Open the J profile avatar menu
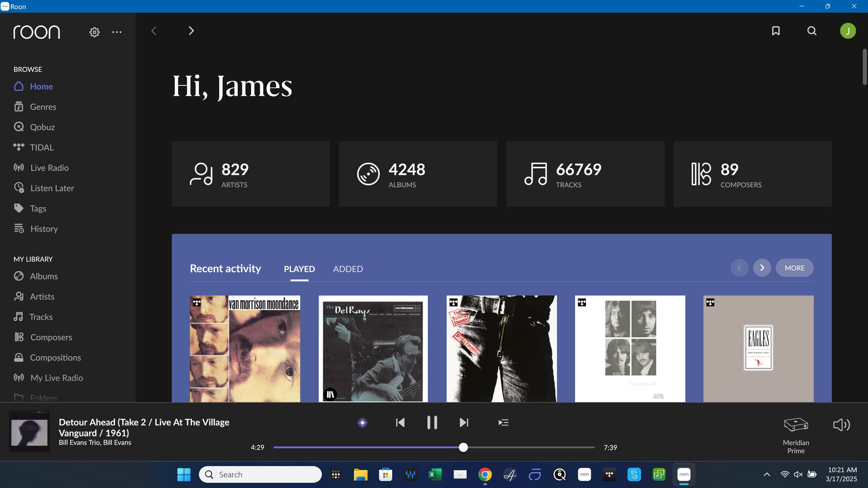Screen dimensions: 868x488 pos(848,31)
